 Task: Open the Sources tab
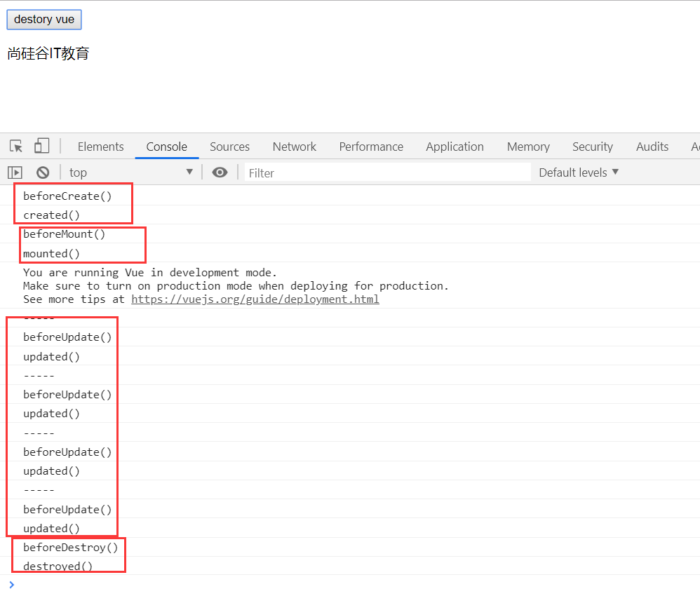(229, 147)
